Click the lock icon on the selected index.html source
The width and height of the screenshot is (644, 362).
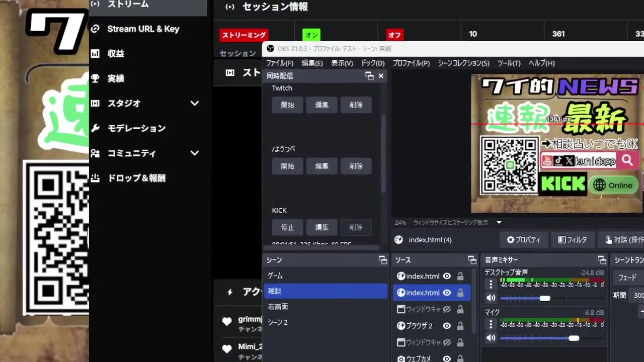[x=460, y=293]
